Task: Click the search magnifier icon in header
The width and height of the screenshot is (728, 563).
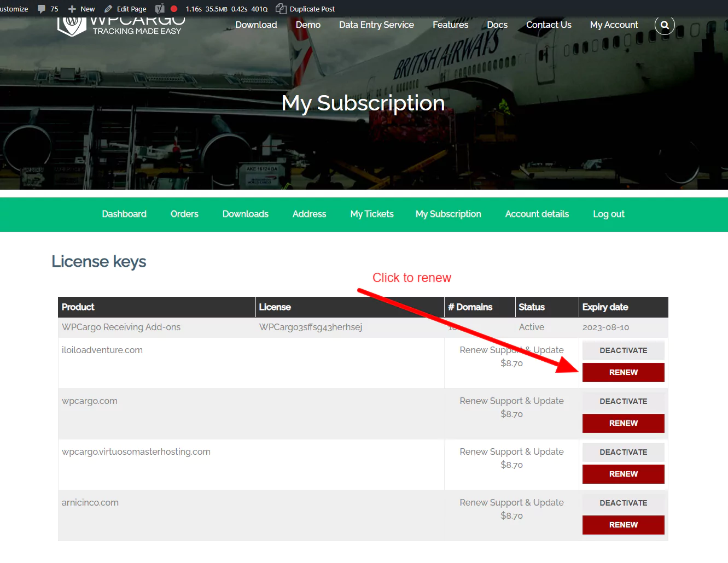Action: (x=665, y=25)
